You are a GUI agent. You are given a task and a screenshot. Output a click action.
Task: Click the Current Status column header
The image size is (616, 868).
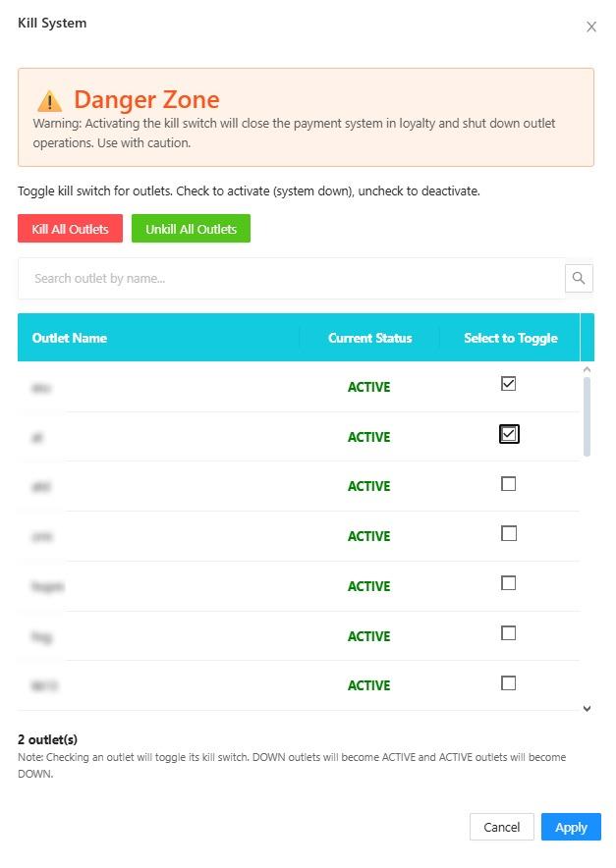point(369,338)
